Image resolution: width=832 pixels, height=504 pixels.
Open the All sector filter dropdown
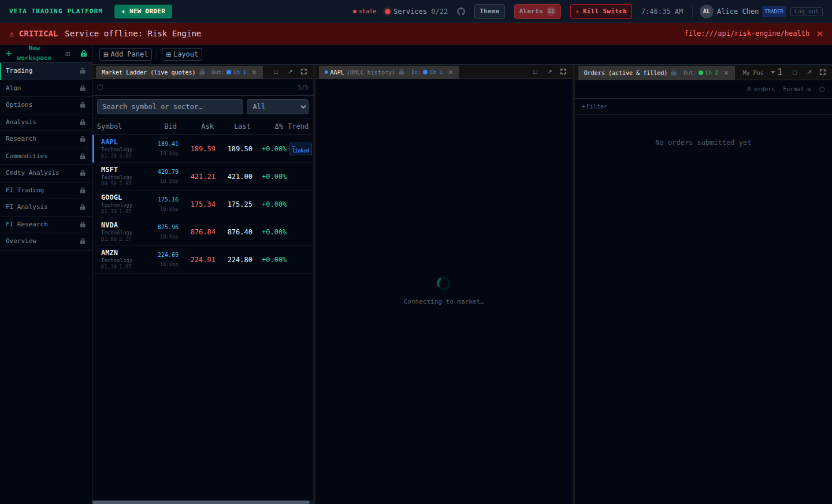coord(277,106)
